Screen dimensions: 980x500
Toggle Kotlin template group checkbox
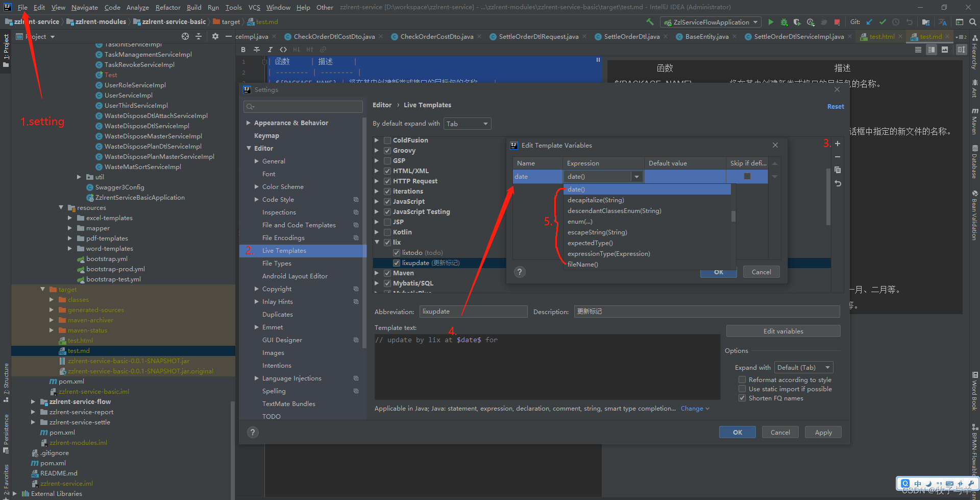387,232
